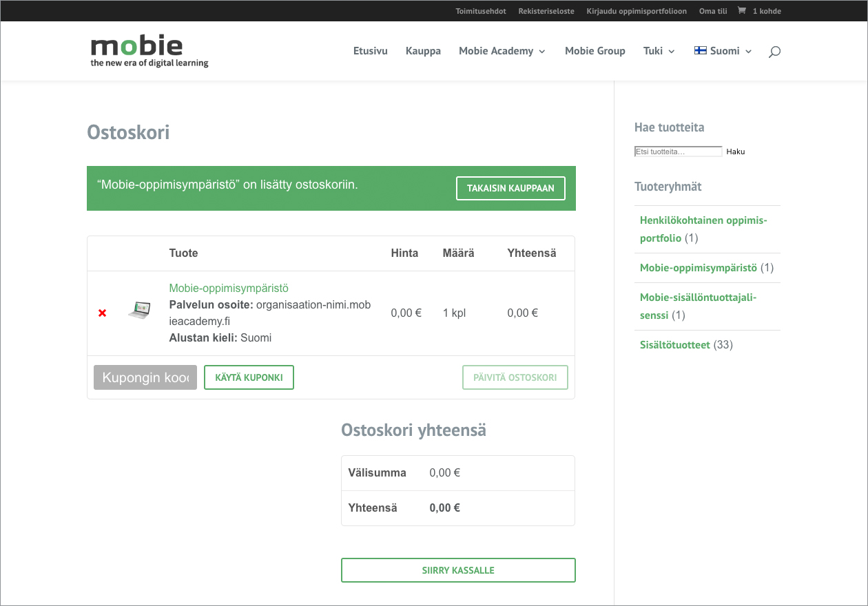The width and height of the screenshot is (868, 606).
Task: Click the Takaisin kauppaan button
Action: coord(510,188)
